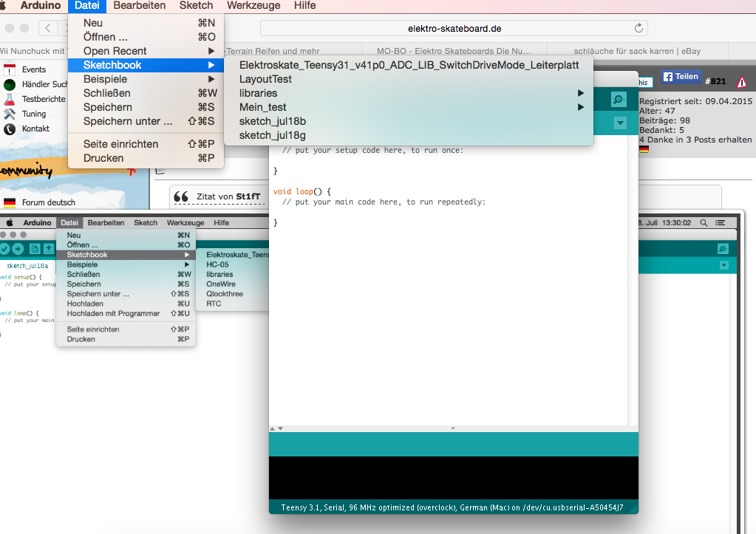
Task: Expand libraries submenu arrow in upper Sketchbook list
Action: pyautogui.click(x=581, y=93)
